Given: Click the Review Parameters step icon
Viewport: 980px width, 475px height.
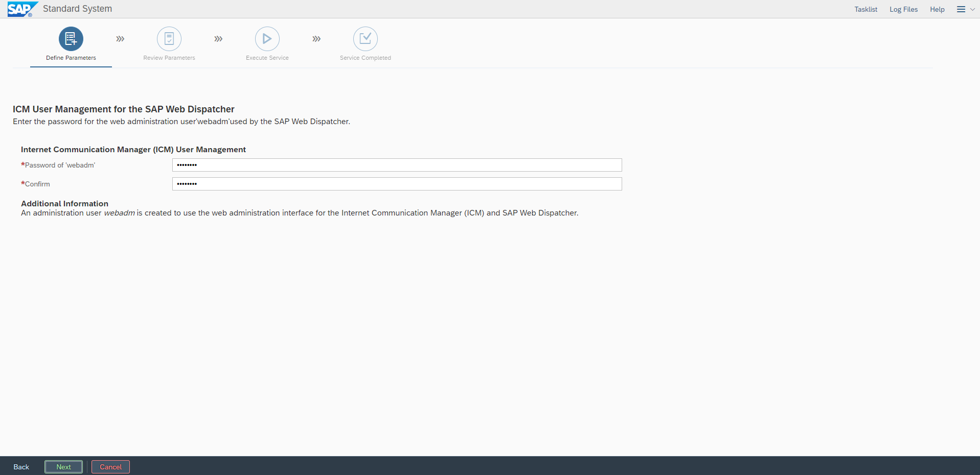Looking at the screenshot, I should point(169,39).
